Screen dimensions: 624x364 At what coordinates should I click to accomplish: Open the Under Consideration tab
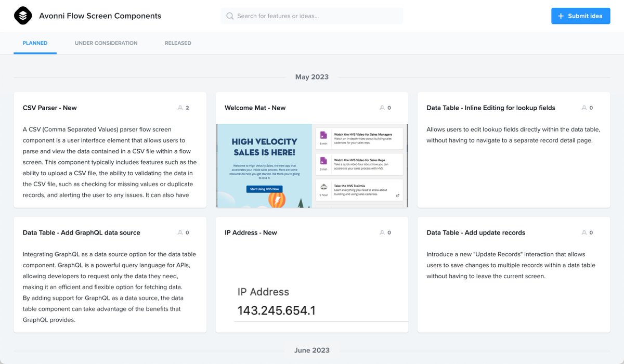106,43
